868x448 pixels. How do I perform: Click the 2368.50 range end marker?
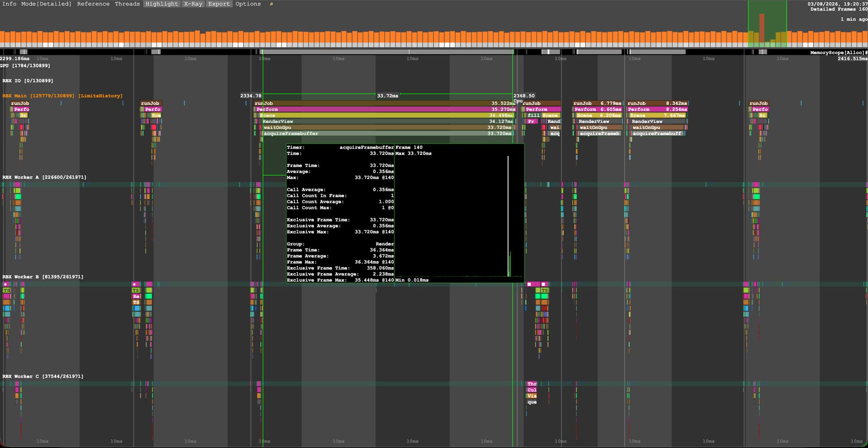coord(524,96)
